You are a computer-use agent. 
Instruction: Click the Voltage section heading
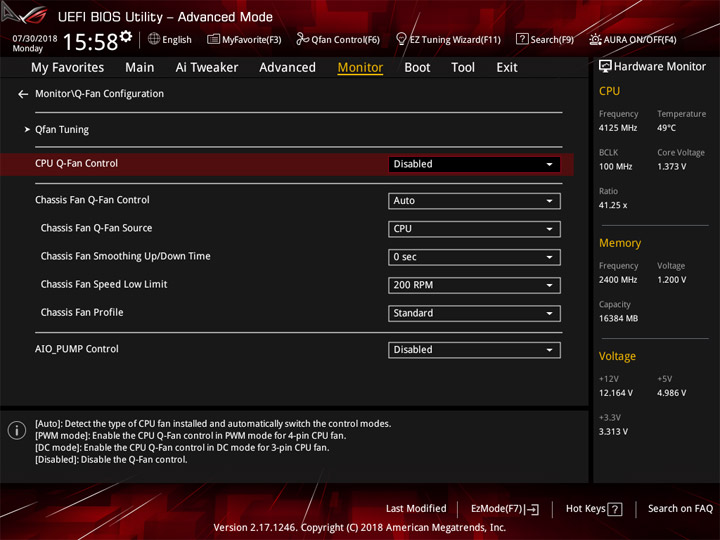coord(617,356)
